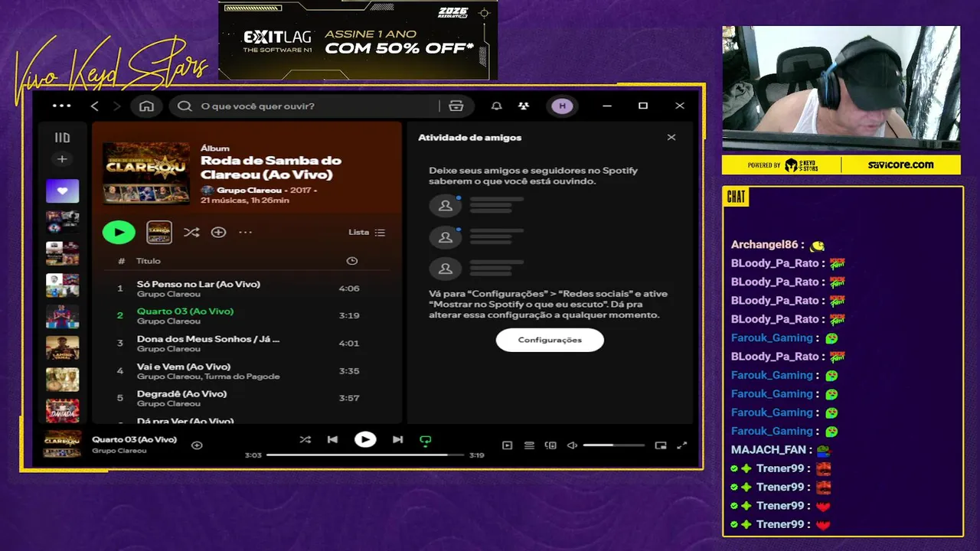The width and height of the screenshot is (980, 551).
Task: Open 'Grupo Clareou' under the now-playing title
Action: [119, 451]
